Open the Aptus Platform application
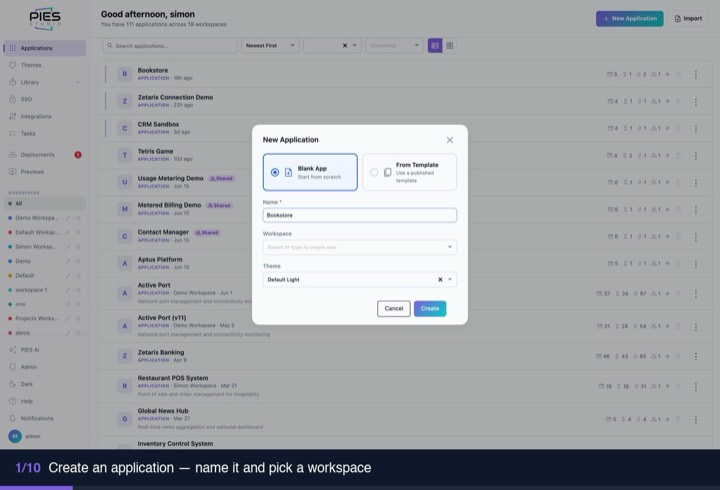Viewport: 720px width, 490px height. tap(160, 259)
